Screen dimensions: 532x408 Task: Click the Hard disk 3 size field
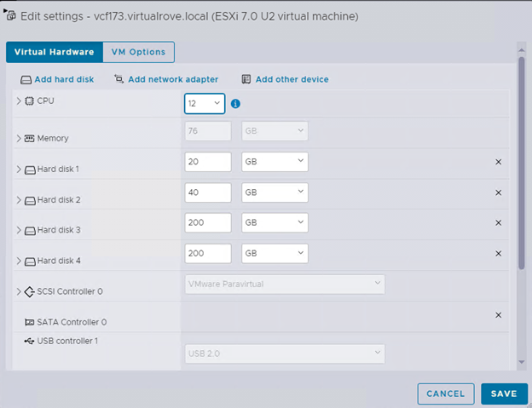coord(208,222)
